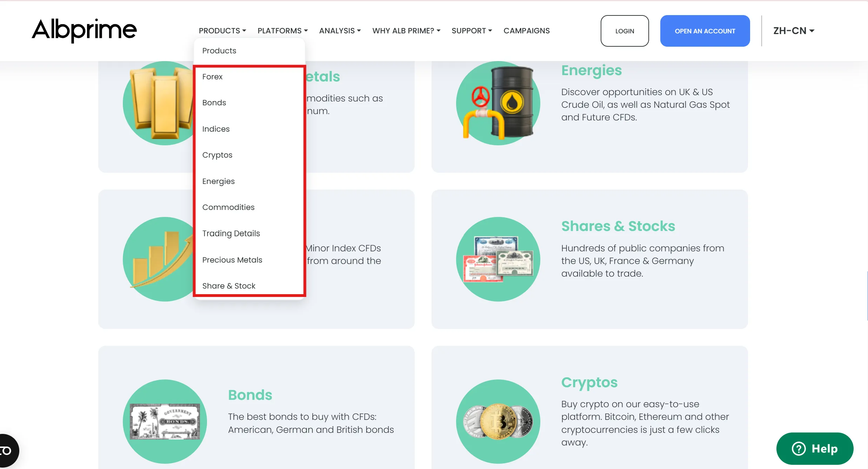Click the OPEN AN ACCOUNT button
The height and width of the screenshot is (469, 868).
click(x=705, y=31)
